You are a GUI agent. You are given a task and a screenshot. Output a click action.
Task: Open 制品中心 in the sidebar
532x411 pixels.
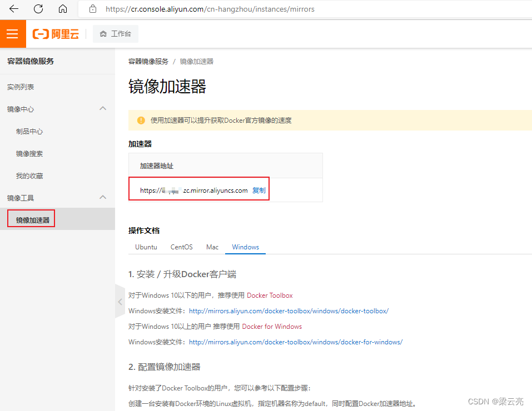coord(29,132)
